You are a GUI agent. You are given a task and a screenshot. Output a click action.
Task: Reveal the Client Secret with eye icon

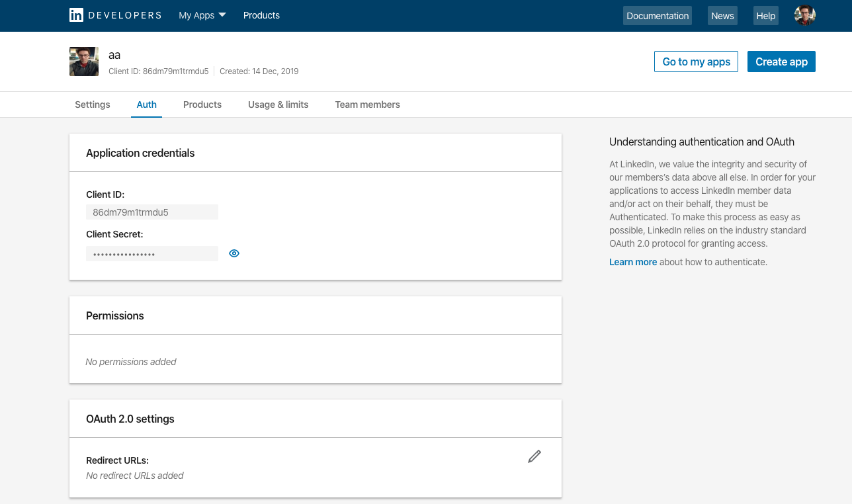[234, 253]
